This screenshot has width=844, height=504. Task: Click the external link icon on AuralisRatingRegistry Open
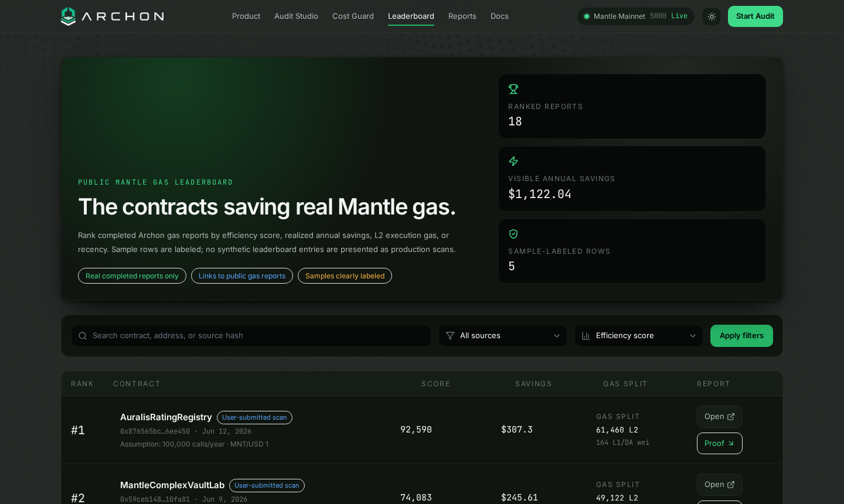[x=731, y=417]
